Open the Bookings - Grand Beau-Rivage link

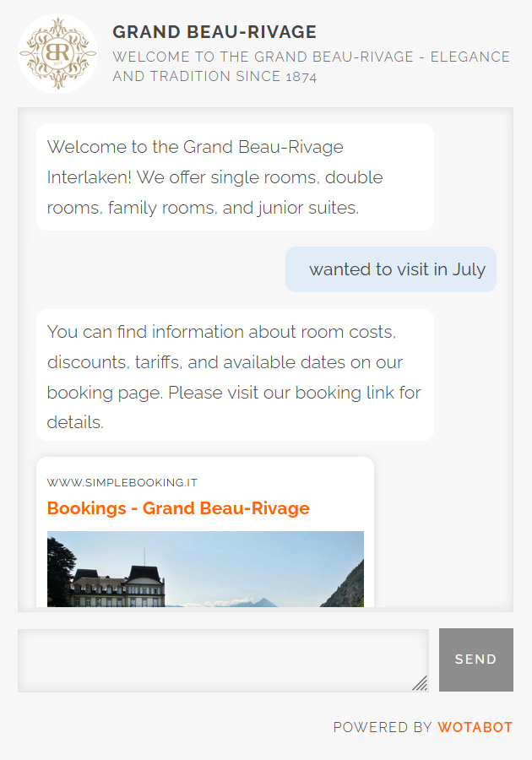(178, 508)
